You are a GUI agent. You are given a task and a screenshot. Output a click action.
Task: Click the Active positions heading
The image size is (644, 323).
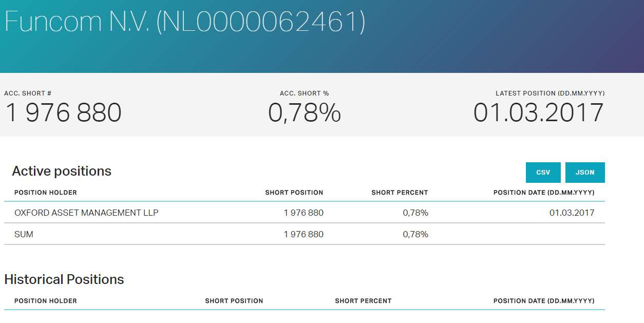tap(62, 171)
